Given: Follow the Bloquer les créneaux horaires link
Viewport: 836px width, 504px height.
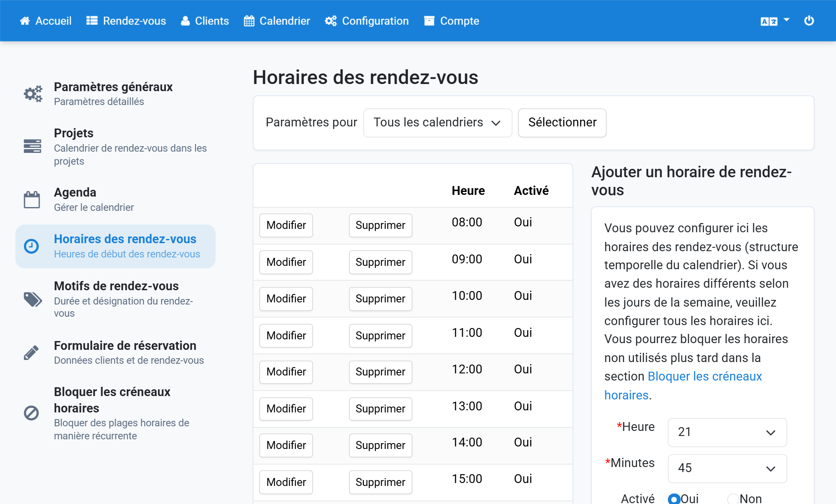Looking at the screenshot, I should 683,386.
